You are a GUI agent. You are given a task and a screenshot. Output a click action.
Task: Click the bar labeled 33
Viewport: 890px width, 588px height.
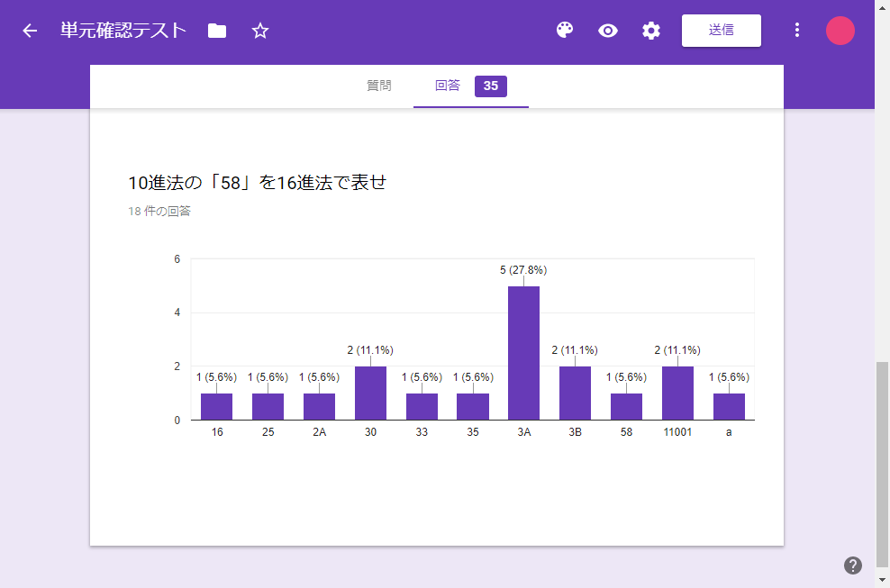pos(422,407)
